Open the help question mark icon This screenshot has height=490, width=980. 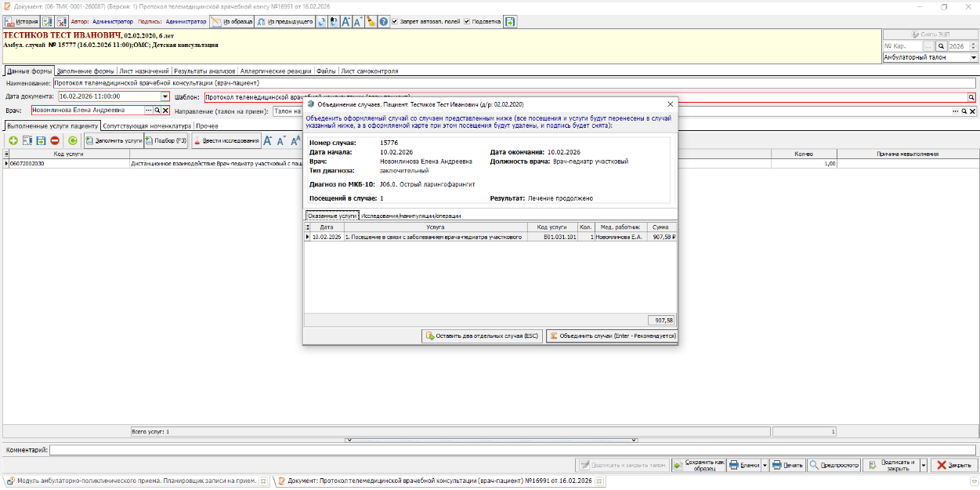[384, 22]
